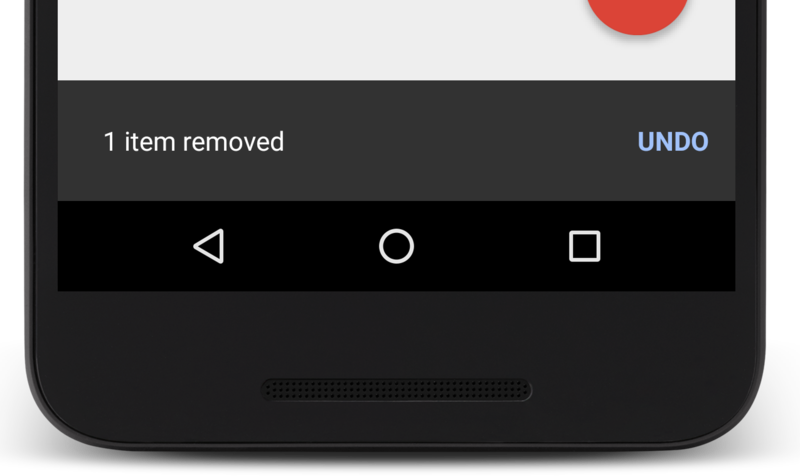The height and width of the screenshot is (476, 800).
Task: Restore the removed item with UNDO
Action: coord(673,142)
